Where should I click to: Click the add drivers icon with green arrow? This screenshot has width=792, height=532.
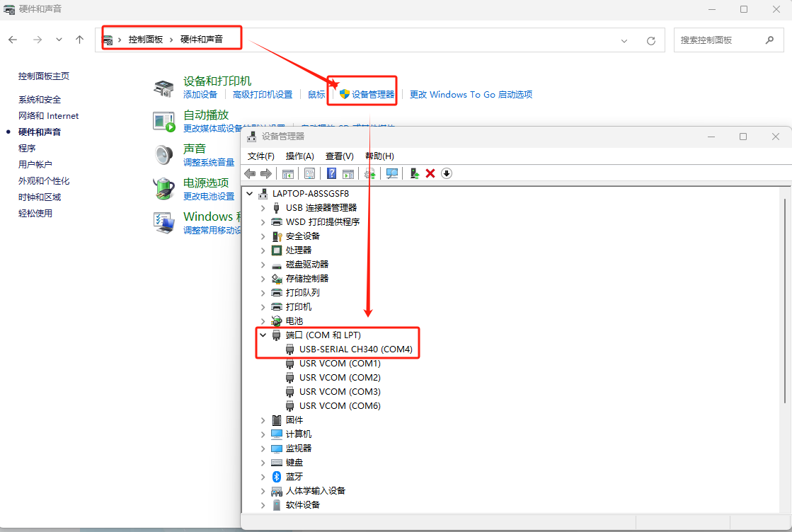[414, 173]
